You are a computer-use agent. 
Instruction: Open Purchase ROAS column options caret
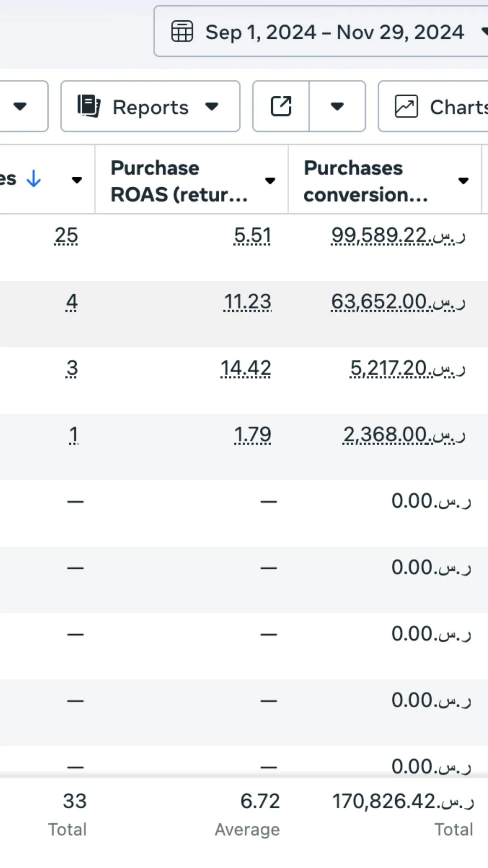270,181
